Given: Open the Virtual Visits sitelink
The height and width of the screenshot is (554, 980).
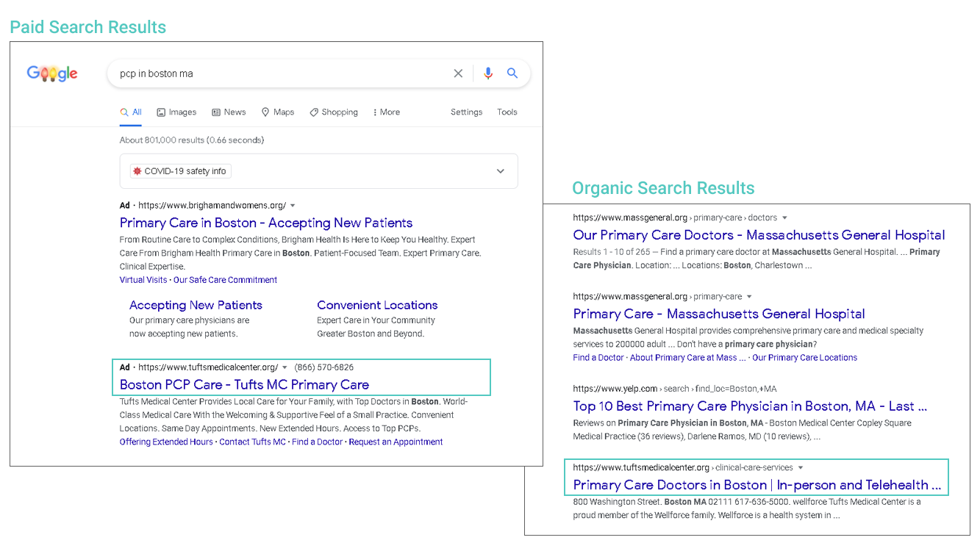Looking at the screenshot, I should pos(143,280).
